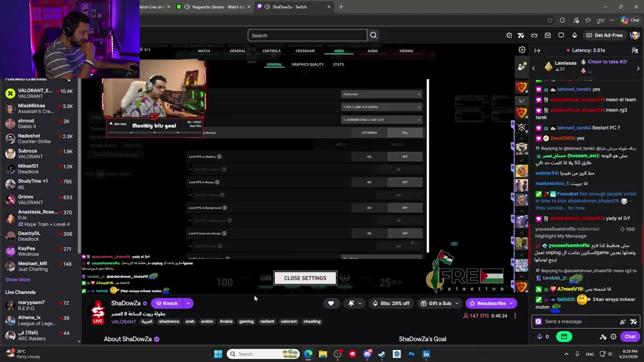
Task: Click the cheating tag
Action: [312, 321]
